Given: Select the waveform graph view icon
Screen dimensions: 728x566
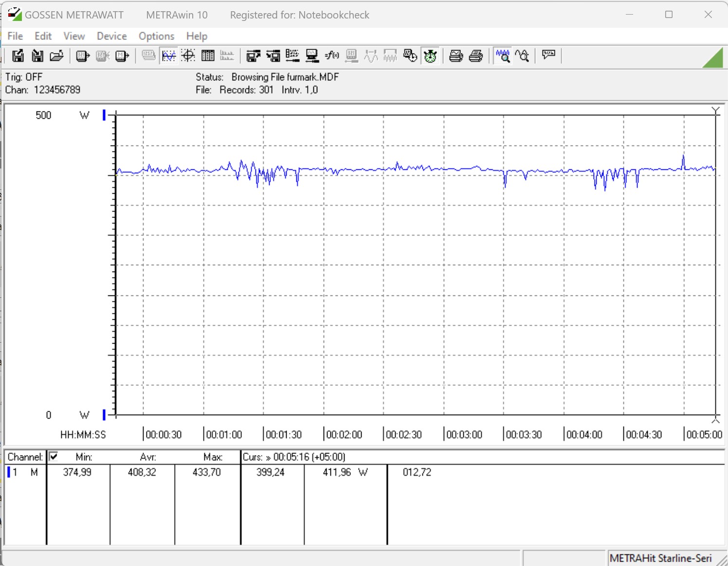Looking at the screenshot, I should click(168, 56).
